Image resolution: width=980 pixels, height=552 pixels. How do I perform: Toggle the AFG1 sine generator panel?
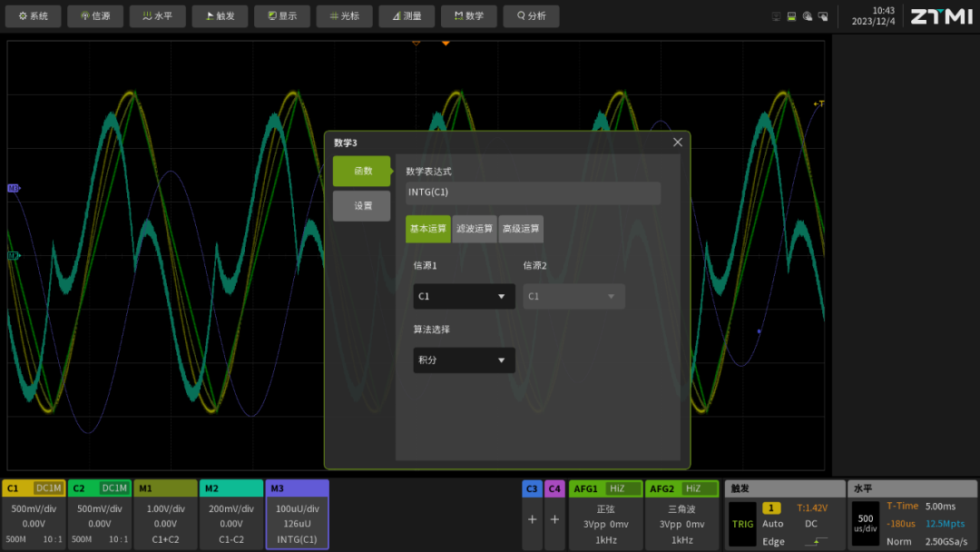pos(605,515)
